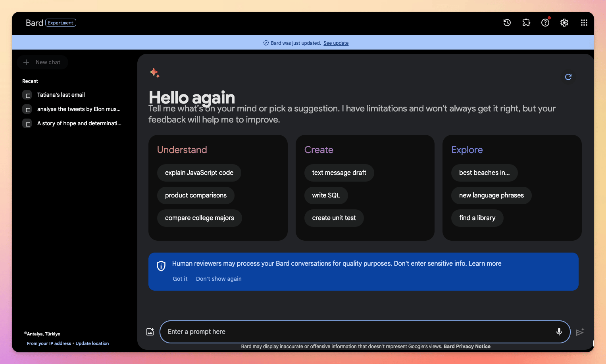Click the Hello again heading
606x364 pixels.
click(192, 98)
